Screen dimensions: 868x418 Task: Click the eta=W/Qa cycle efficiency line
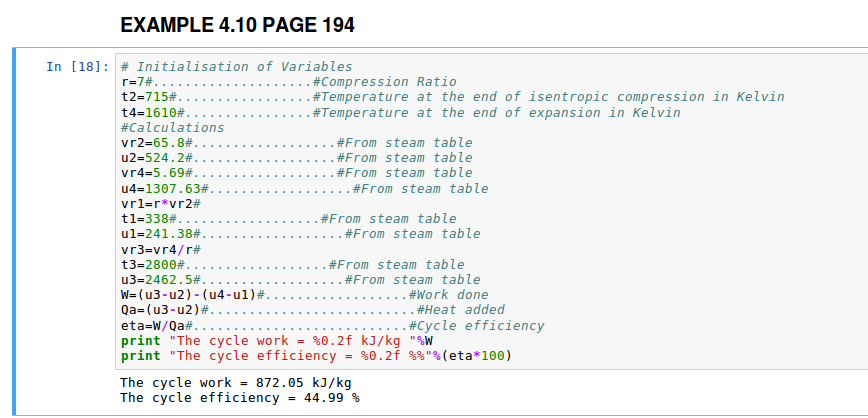[155, 326]
